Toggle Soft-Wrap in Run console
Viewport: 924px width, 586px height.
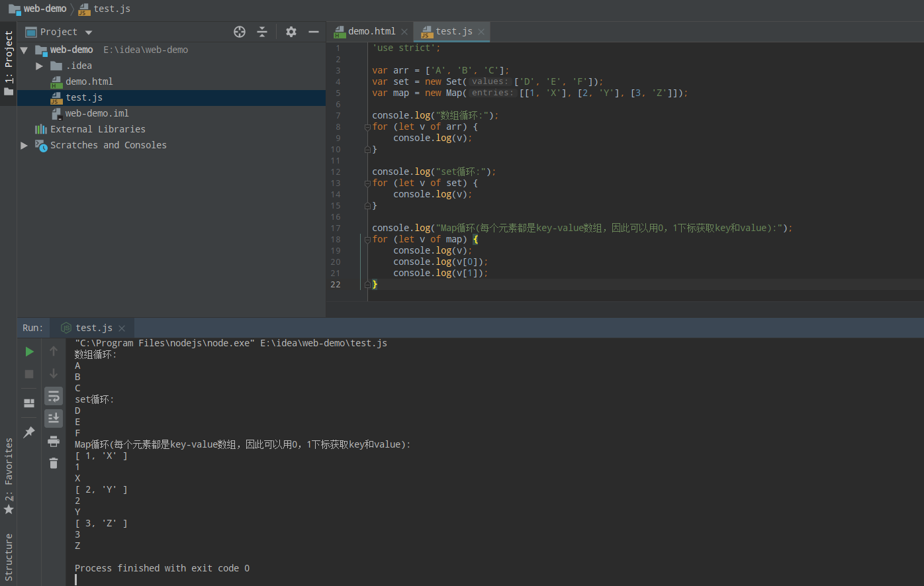[x=54, y=396]
